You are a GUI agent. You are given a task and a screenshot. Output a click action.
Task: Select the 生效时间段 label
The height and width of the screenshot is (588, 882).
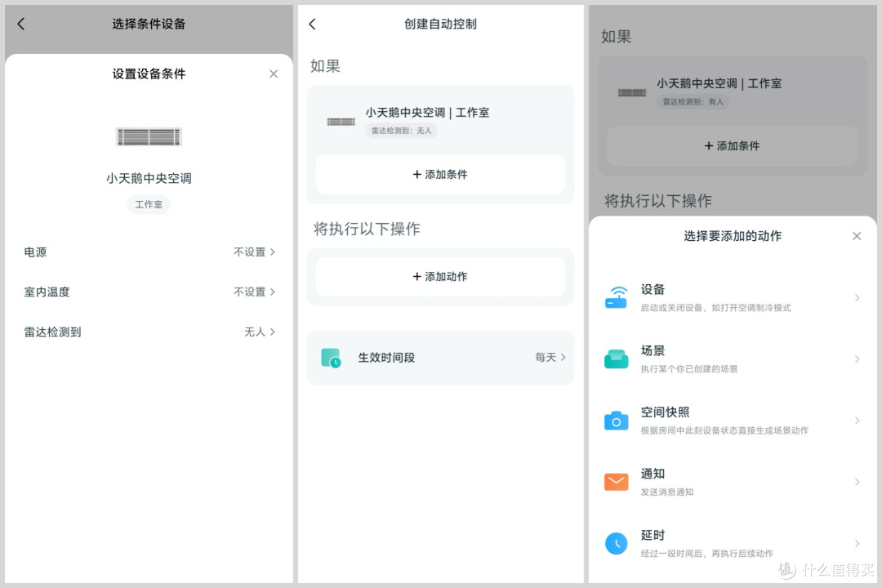[x=386, y=358]
